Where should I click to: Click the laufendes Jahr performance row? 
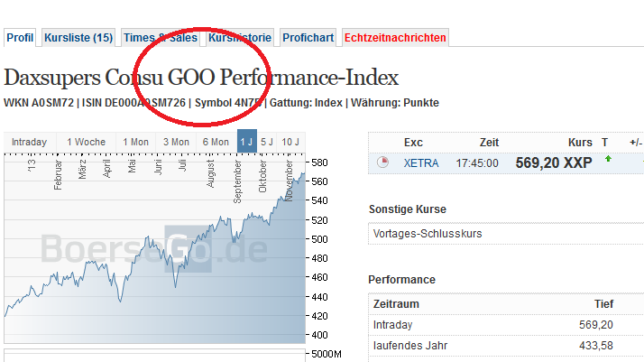point(505,346)
